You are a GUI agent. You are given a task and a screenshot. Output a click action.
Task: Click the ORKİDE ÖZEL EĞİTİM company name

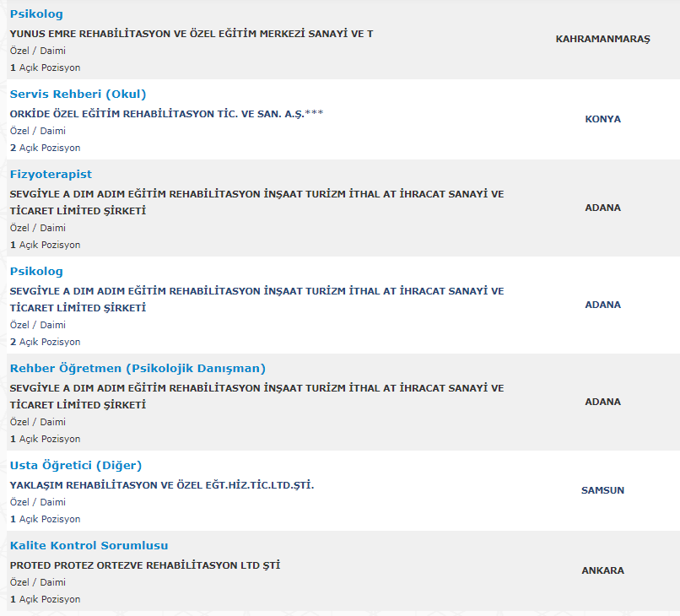[x=166, y=114]
